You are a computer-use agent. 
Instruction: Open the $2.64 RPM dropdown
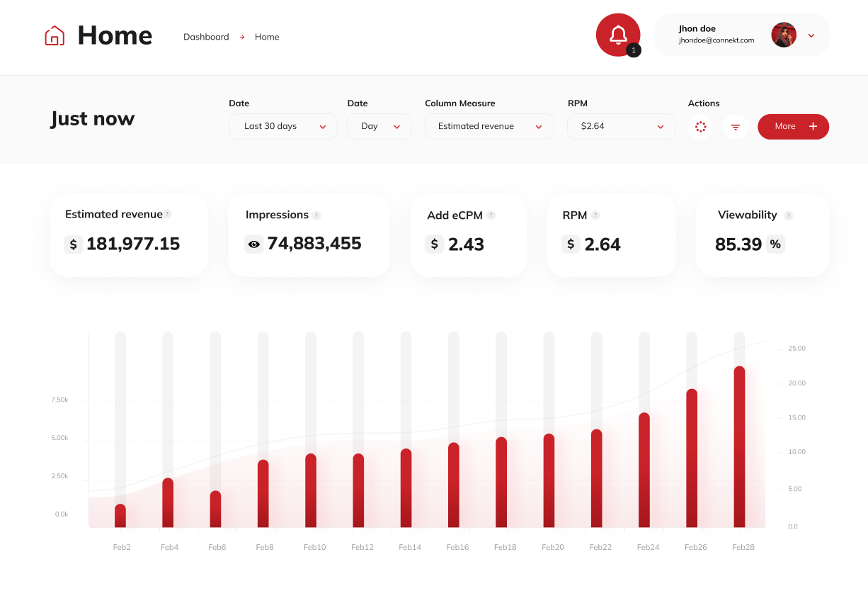click(622, 126)
